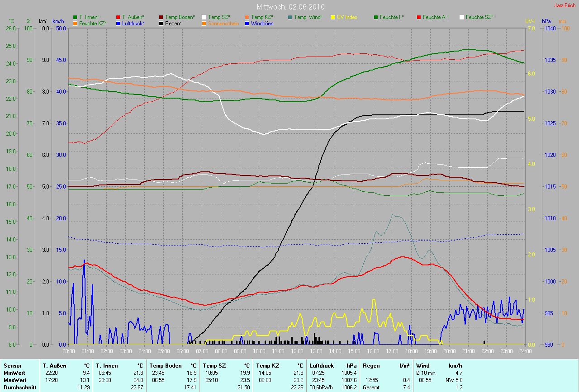Image resolution: width=579 pixels, height=392 pixels.
Task: Toggle the Feuchte SZ legend entry
Action: pos(476,17)
